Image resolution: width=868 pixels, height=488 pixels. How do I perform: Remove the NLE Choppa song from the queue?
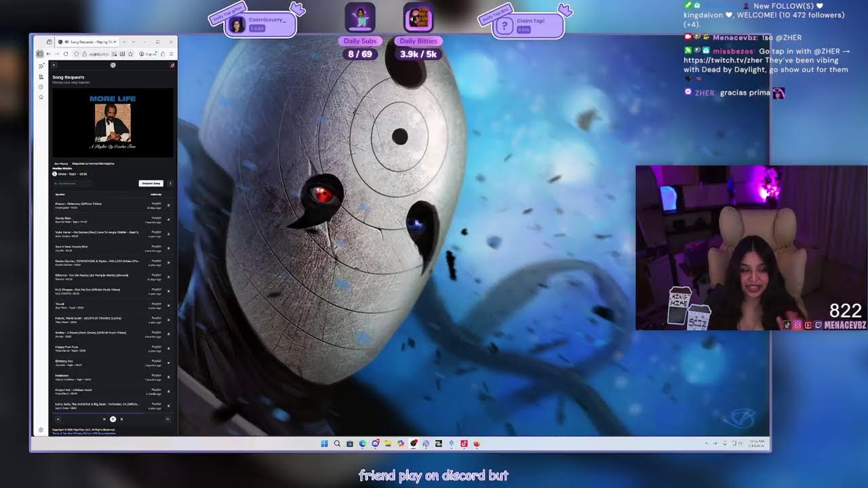169,291
